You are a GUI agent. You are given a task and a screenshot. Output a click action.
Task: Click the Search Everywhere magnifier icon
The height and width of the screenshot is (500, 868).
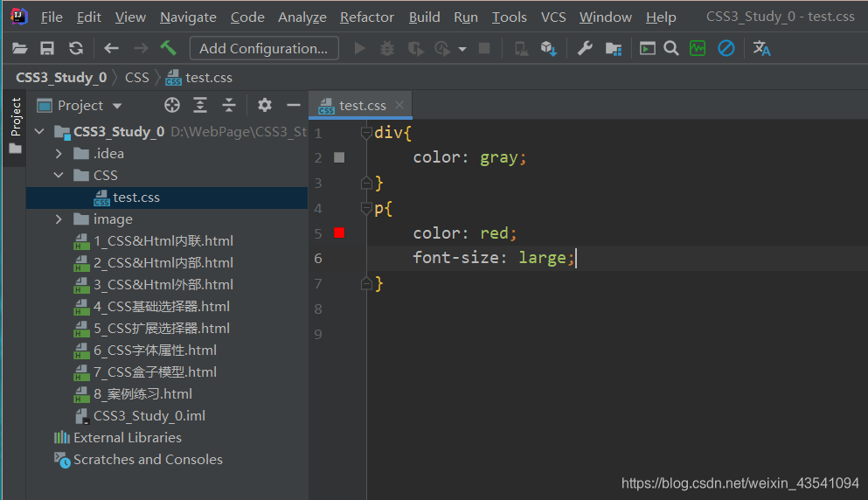[x=671, y=49]
